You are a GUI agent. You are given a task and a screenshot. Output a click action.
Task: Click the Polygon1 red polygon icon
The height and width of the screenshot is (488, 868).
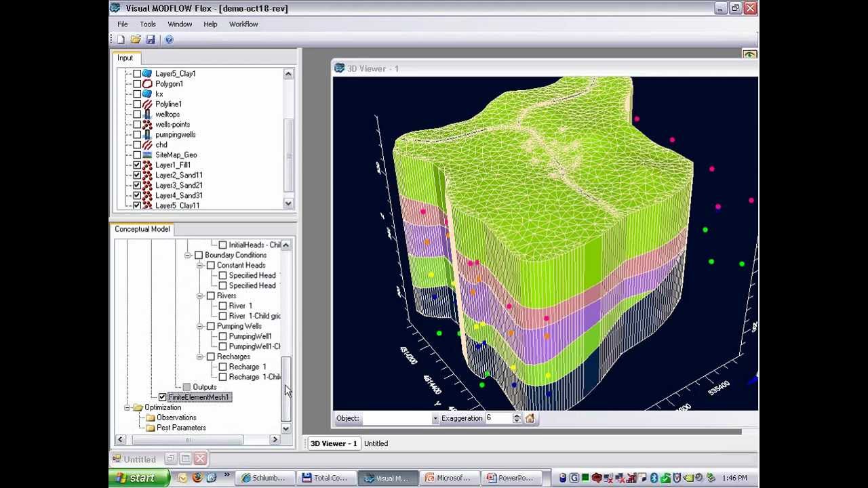coord(147,84)
